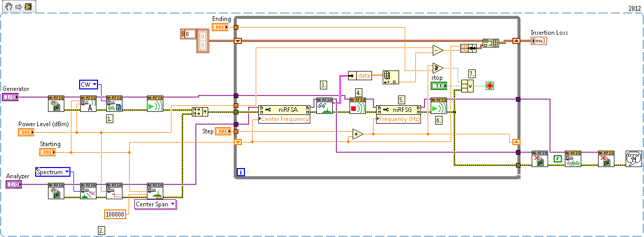
Task: Click the 100000 numeric constant field
Action: [115, 214]
